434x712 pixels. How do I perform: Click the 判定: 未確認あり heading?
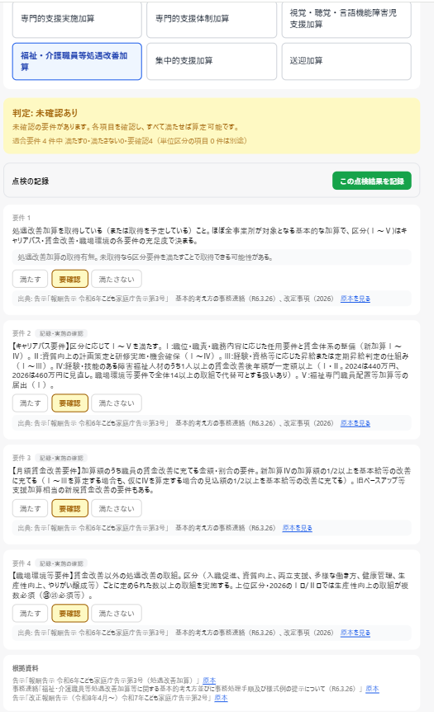45,113
